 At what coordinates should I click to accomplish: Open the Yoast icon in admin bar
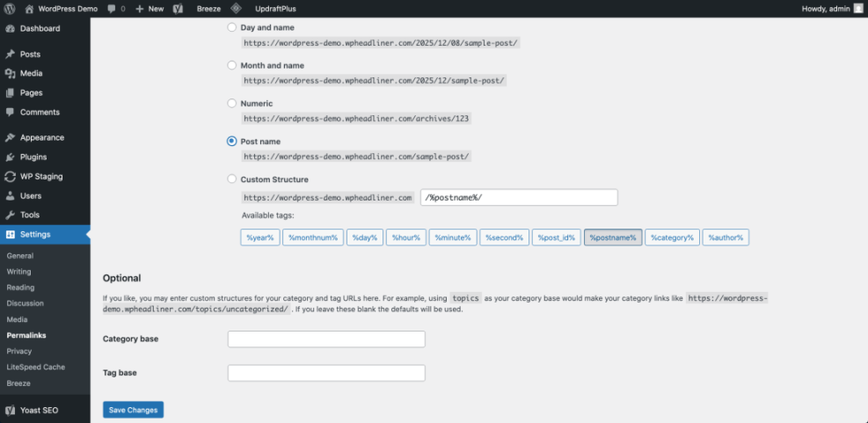178,9
